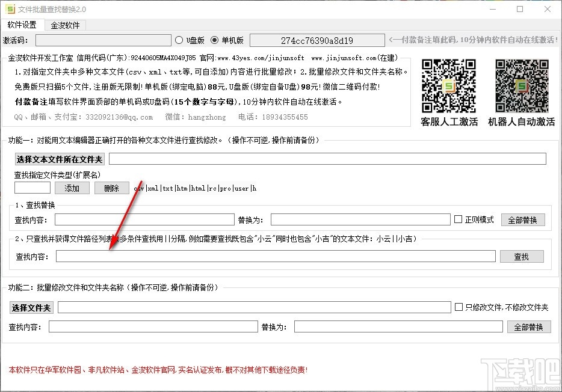This screenshot has height=392, width=562.
Task: Close the 文件批量查找替换 window
Action: coord(548,9)
